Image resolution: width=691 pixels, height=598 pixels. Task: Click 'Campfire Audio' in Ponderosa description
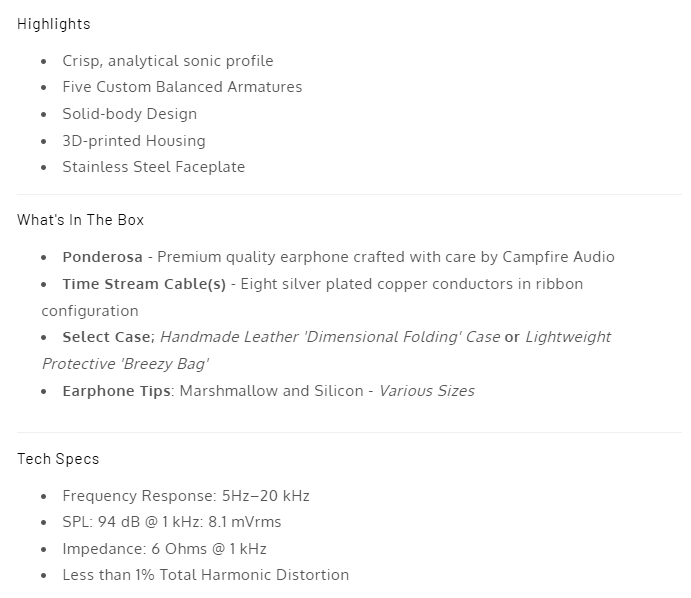[x=558, y=257]
